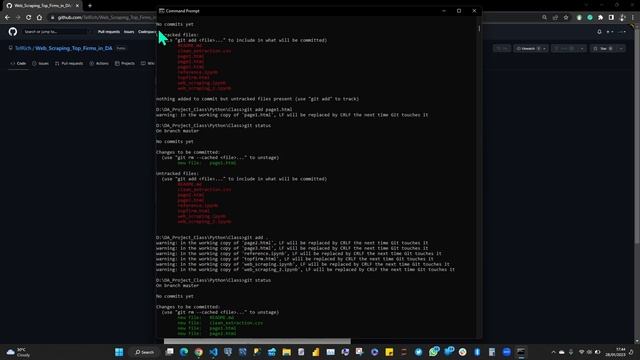Share this page from Chrome's address bar
Image resolution: width=640 pixels, height=360 pixels.
[555, 18]
